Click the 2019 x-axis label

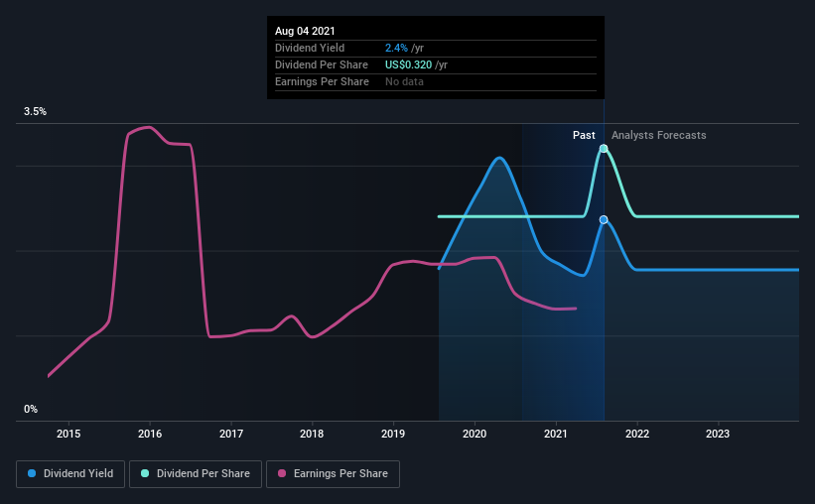[393, 434]
